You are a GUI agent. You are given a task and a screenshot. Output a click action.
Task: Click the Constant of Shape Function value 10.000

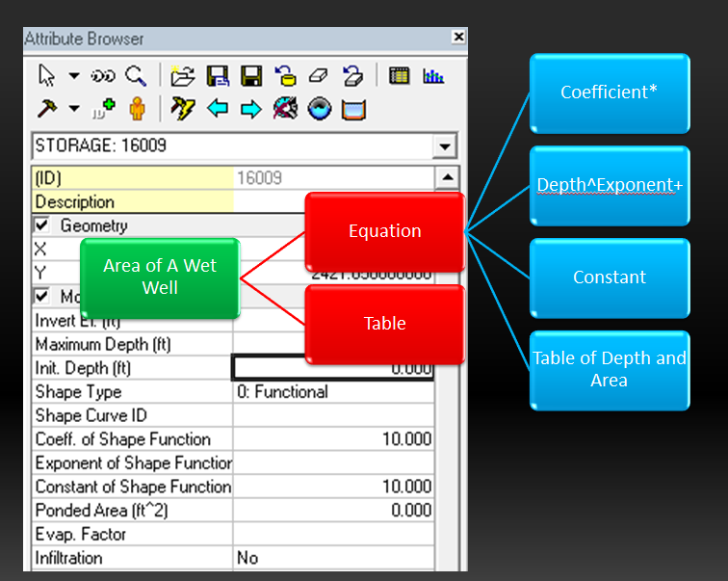click(406, 487)
